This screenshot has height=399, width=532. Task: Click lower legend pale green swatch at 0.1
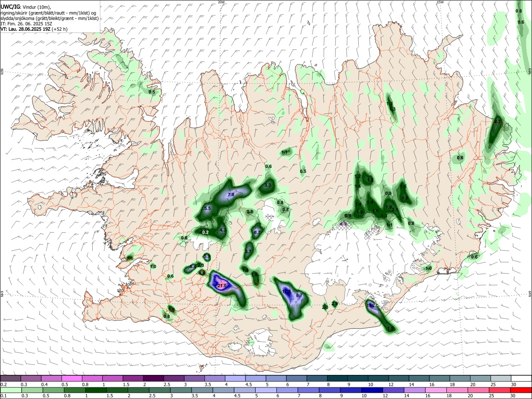10,390
